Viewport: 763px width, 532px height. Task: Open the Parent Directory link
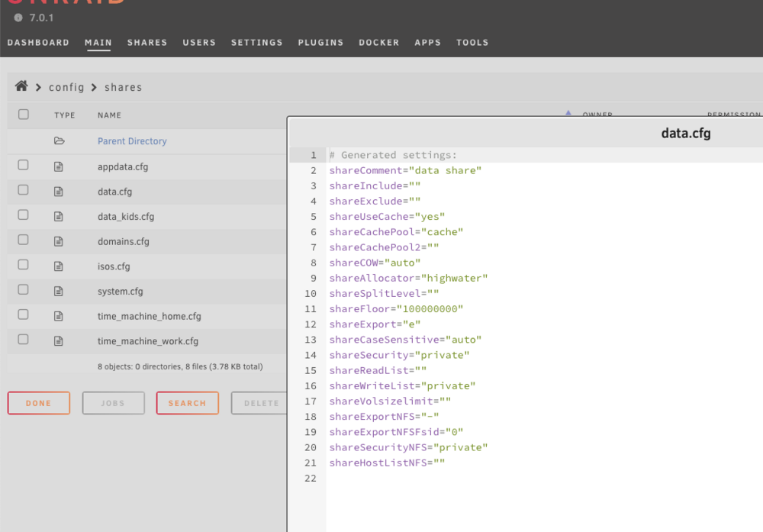(x=132, y=140)
